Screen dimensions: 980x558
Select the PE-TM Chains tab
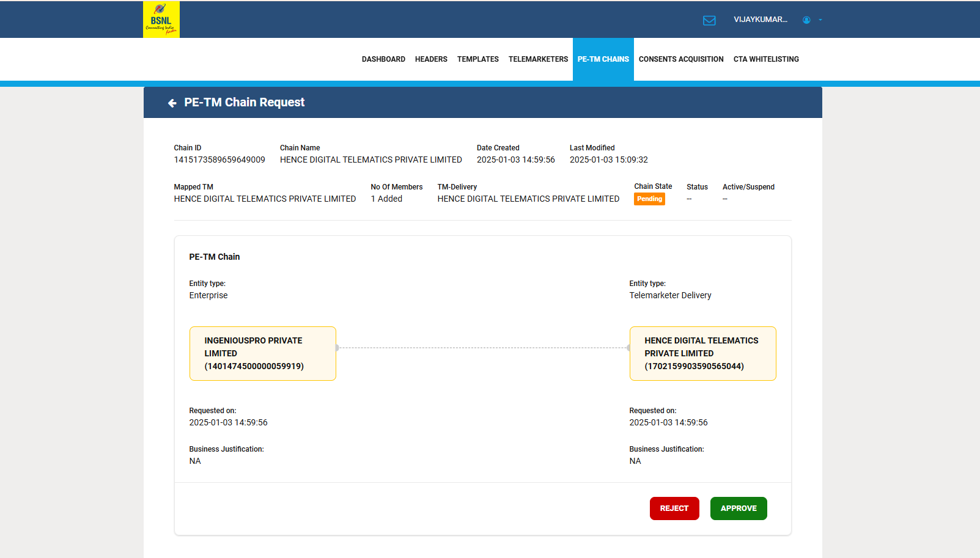click(603, 59)
